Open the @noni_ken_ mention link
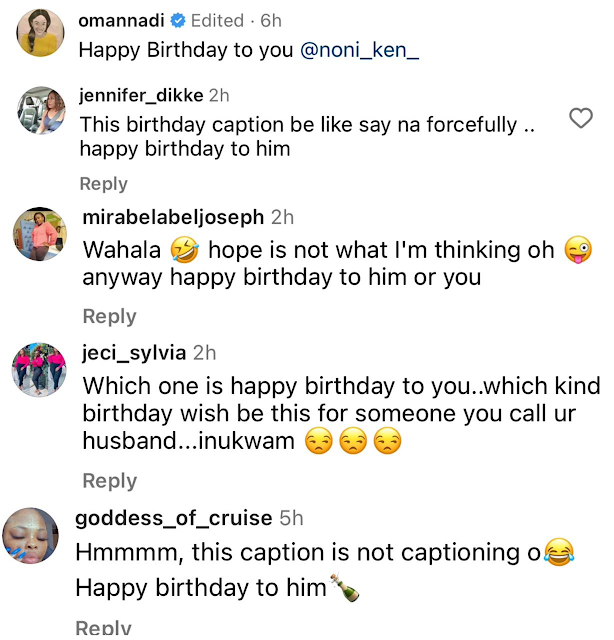 359,49
